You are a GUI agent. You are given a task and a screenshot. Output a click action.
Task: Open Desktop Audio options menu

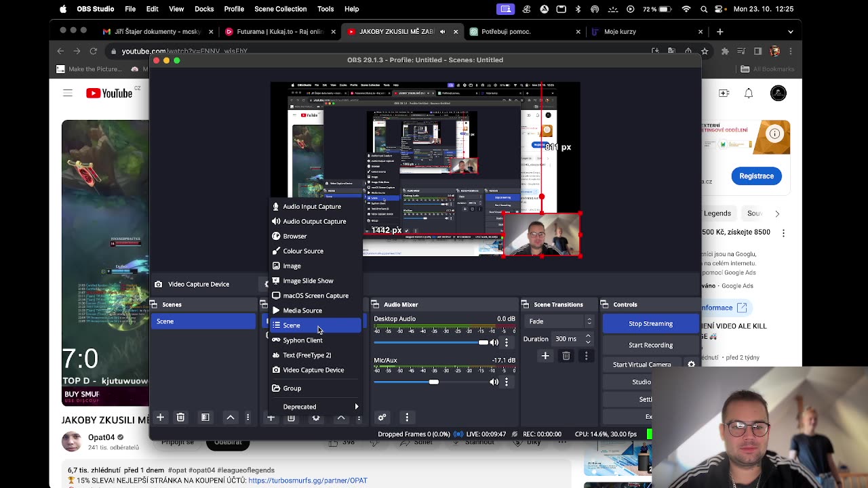507,342
